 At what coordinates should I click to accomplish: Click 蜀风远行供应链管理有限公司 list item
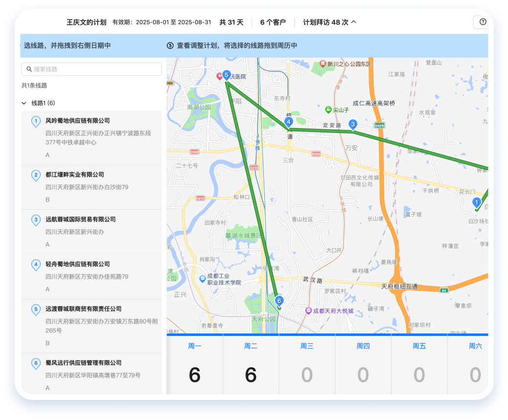coord(91,374)
